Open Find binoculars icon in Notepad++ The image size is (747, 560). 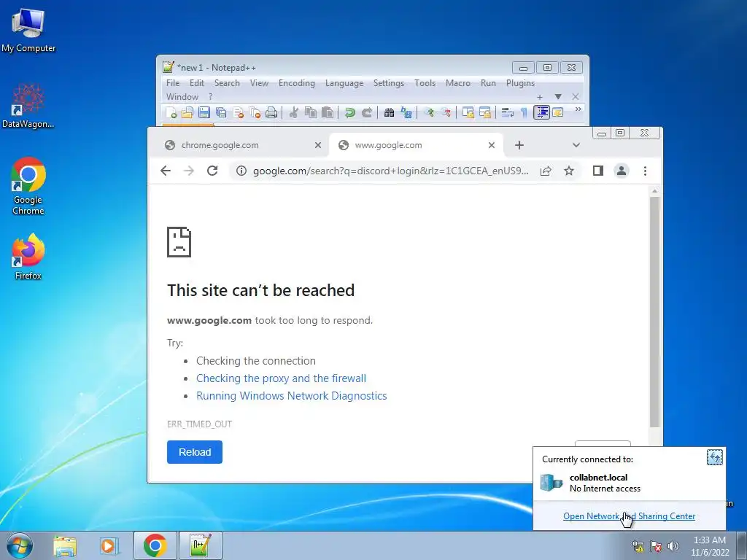click(390, 112)
